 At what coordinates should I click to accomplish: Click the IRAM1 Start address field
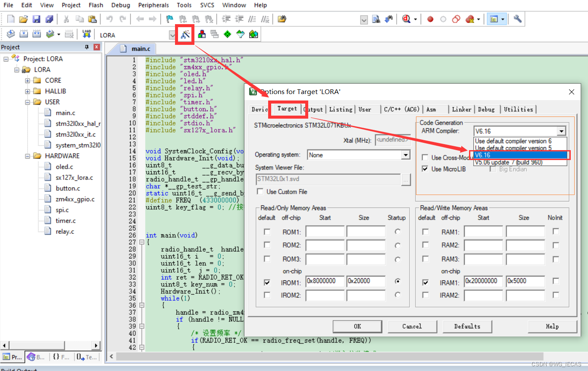[x=483, y=281]
